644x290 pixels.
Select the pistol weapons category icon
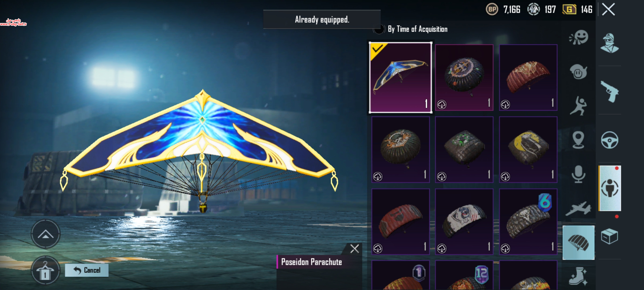[610, 92]
